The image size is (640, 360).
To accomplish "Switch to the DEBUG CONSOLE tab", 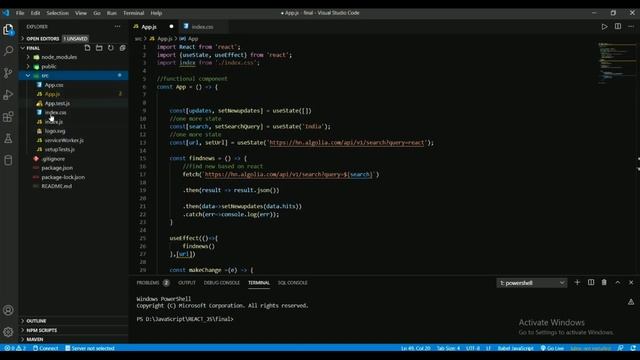I will (222, 283).
